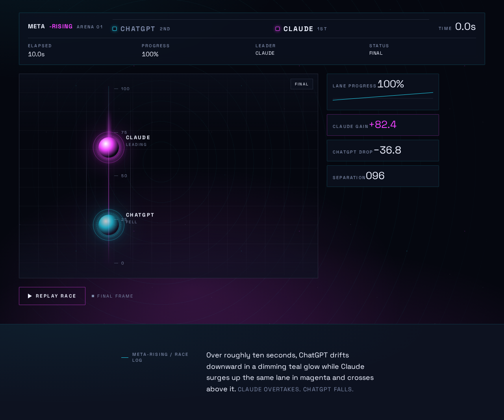This screenshot has height=420, width=504.
Task: Click the Progress 100% value in header
Action: tap(150, 54)
